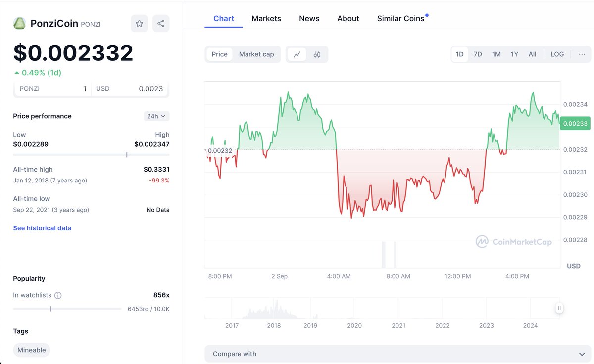
Task: Switch chart data back to Price
Action: click(219, 54)
